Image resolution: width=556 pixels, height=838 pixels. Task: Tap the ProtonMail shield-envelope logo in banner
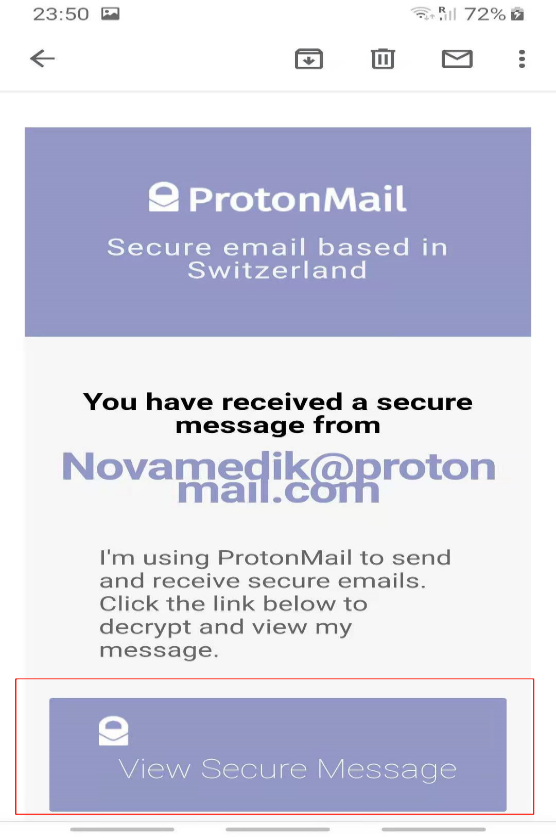point(164,197)
